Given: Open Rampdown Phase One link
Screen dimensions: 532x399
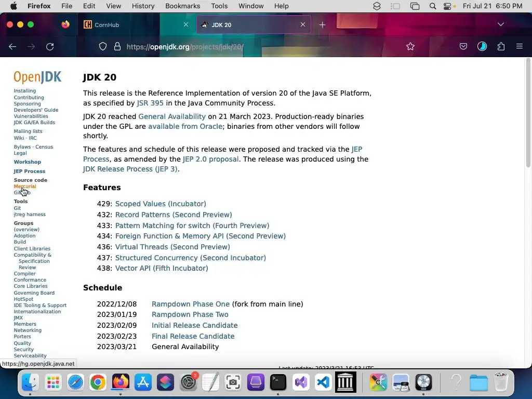Looking at the screenshot, I should 191,304.
